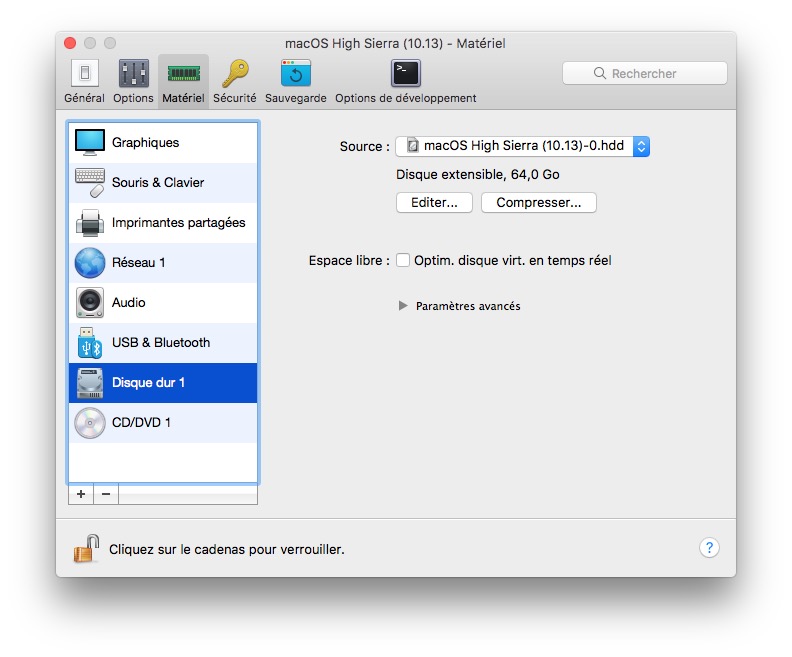Switch to the Sauvegarde tab label
The image size is (792, 657).
pyautogui.click(x=295, y=98)
